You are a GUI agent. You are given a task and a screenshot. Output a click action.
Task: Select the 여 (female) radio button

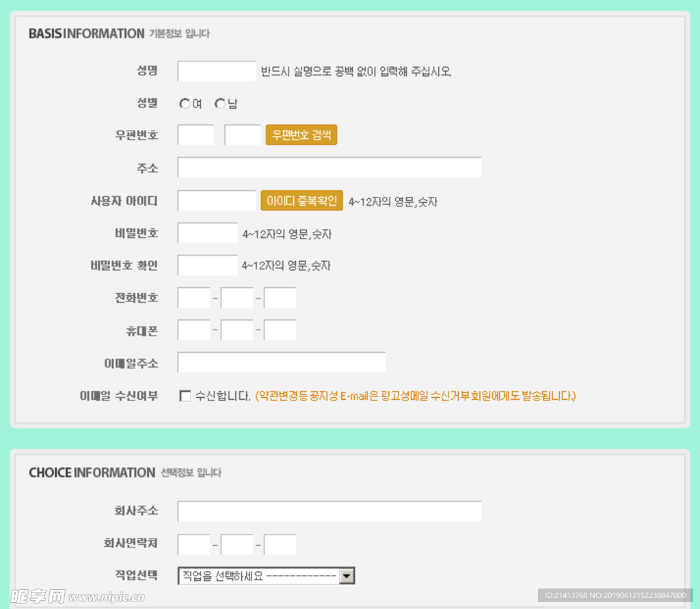coord(185,104)
